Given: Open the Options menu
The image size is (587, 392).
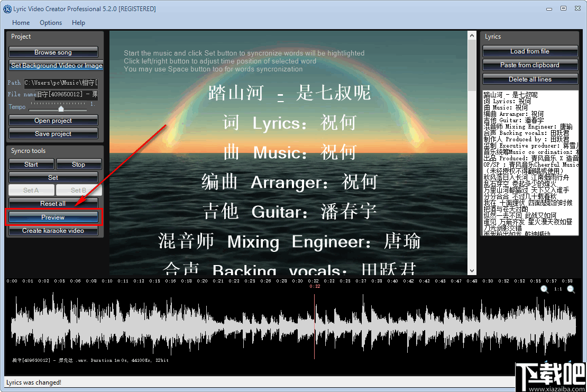Looking at the screenshot, I should 50,22.
